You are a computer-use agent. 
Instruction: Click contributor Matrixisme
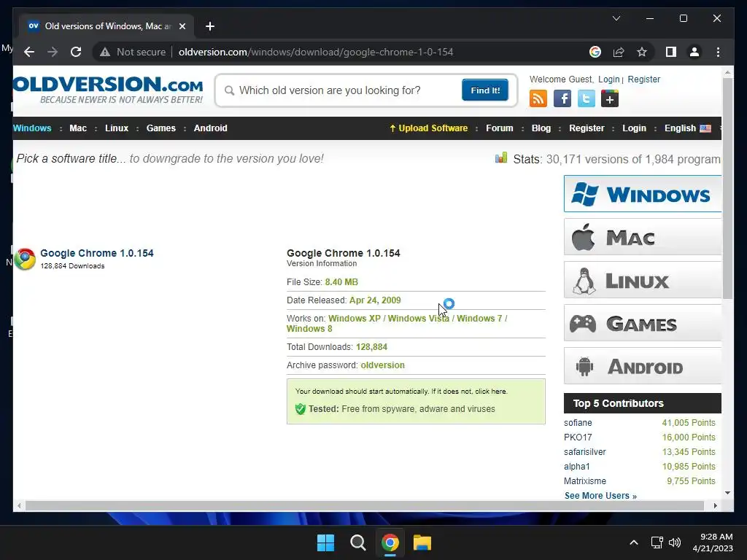pos(585,481)
